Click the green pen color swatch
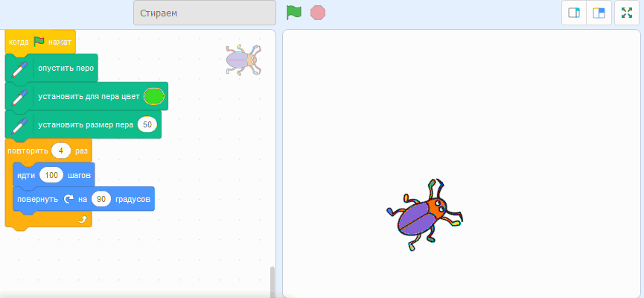This screenshot has height=298, width=644. point(153,96)
